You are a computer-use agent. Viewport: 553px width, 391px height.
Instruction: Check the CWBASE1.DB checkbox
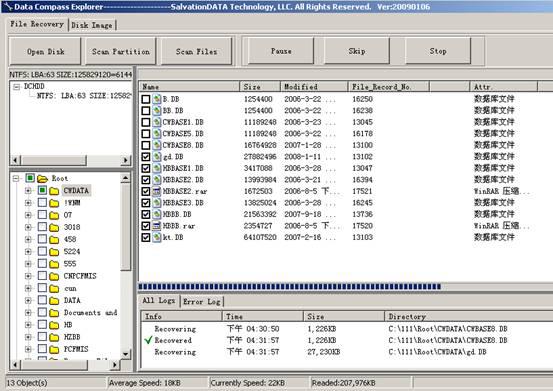[x=146, y=122]
